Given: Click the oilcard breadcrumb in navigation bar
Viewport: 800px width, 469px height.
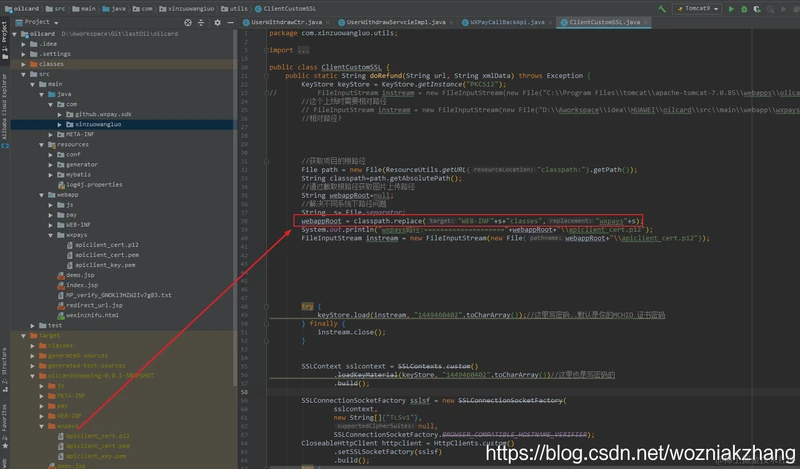Looking at the screenshot, I should click(x=21, y=9).
